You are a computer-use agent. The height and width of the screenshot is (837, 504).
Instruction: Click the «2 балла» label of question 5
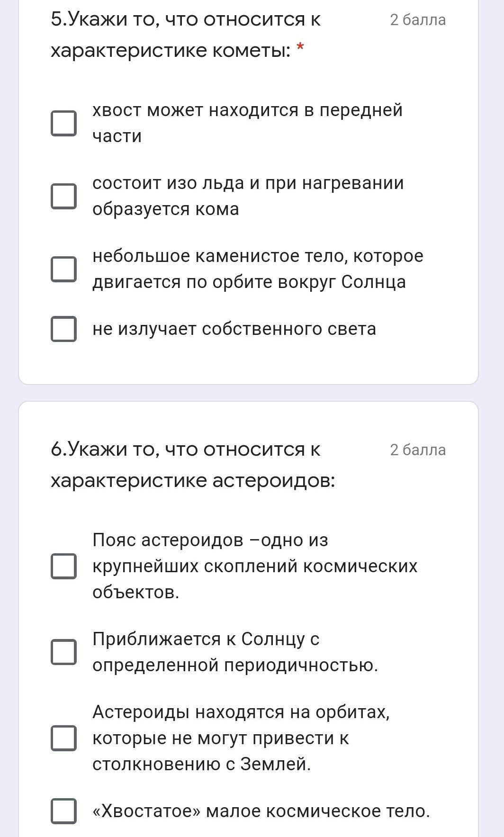[418, 20]
